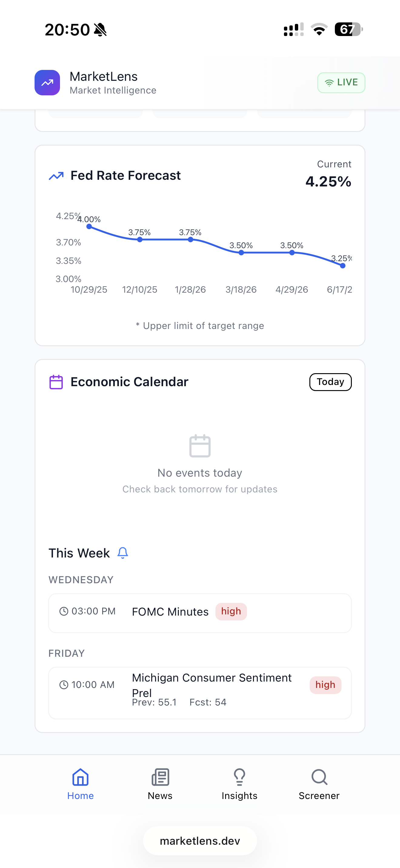Tap the LIVE status badge
The width and height of the screenshot is (400, 868).
pos(341,83)
